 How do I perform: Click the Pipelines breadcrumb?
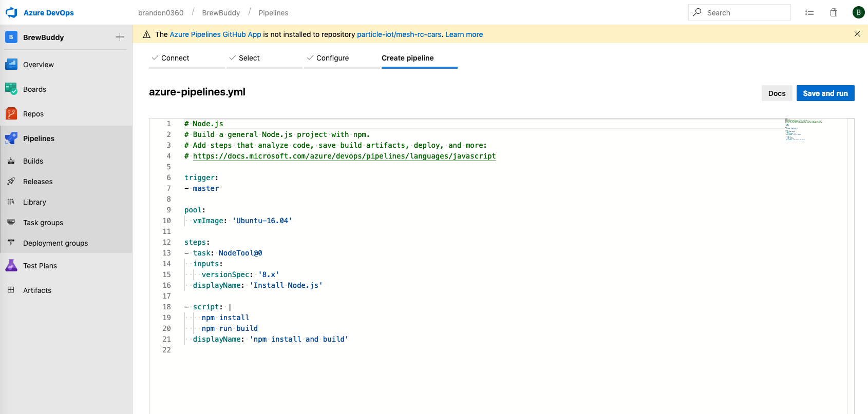tap(273, 13)
